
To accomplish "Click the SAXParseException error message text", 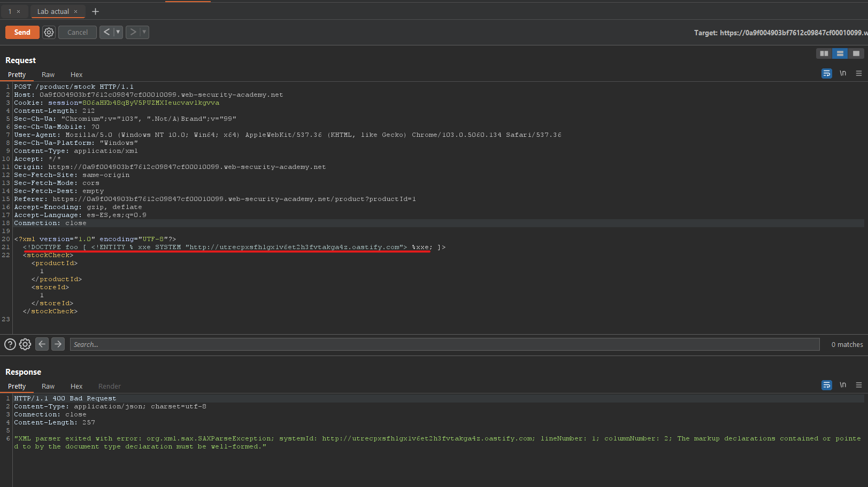I will (437, 443).
